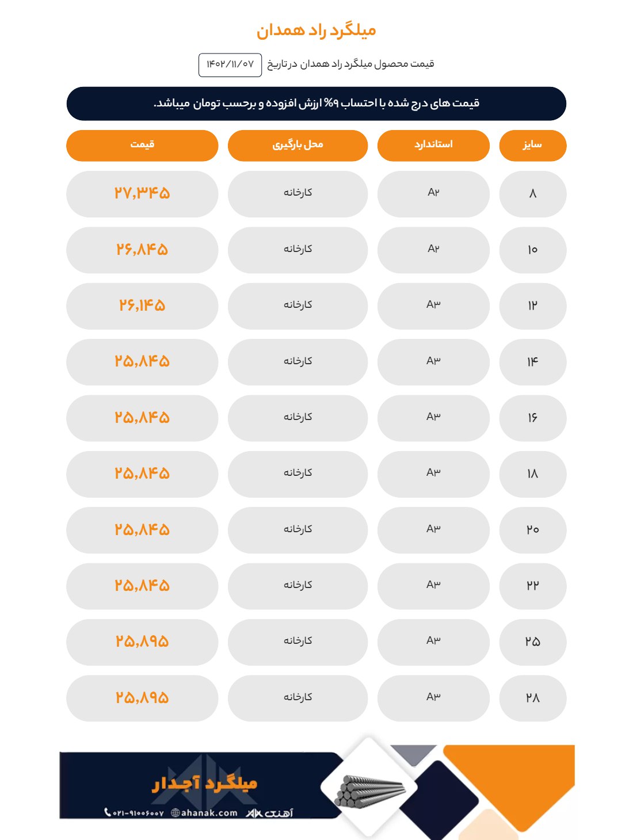This screenshot has height=840, width=633.
Task: Click the price 26,145 cell
Action: (x=142, y=306)
